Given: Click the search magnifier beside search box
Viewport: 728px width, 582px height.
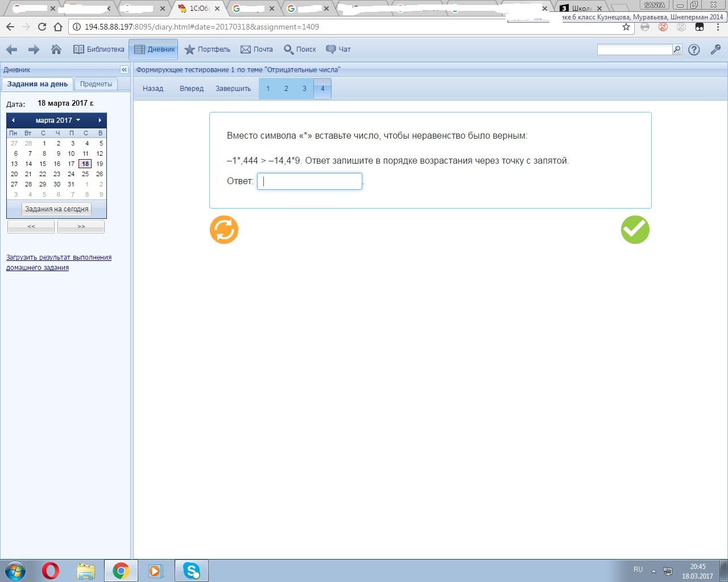Looking at the screenshot, I should click(677, 49).
